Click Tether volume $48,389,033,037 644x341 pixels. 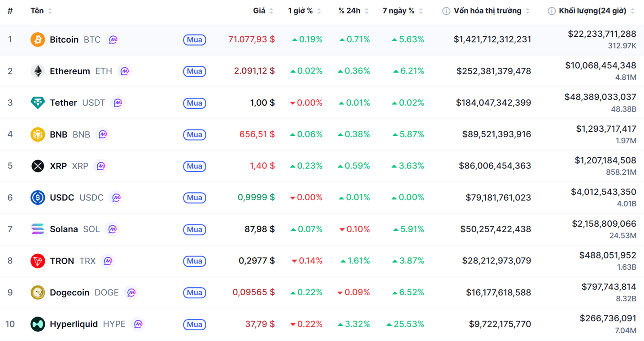click(600, 97)
